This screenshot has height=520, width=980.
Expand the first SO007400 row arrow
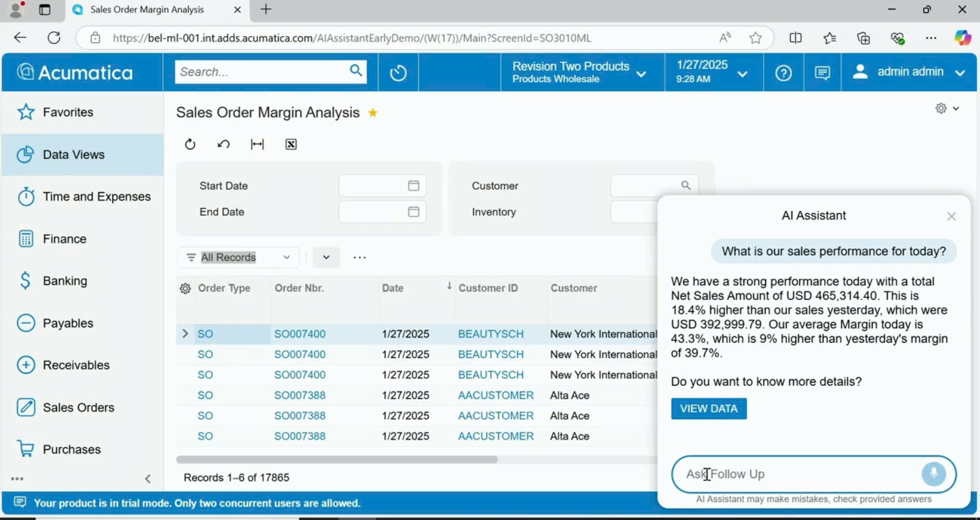pyautogui.click(x=185, y=334)
